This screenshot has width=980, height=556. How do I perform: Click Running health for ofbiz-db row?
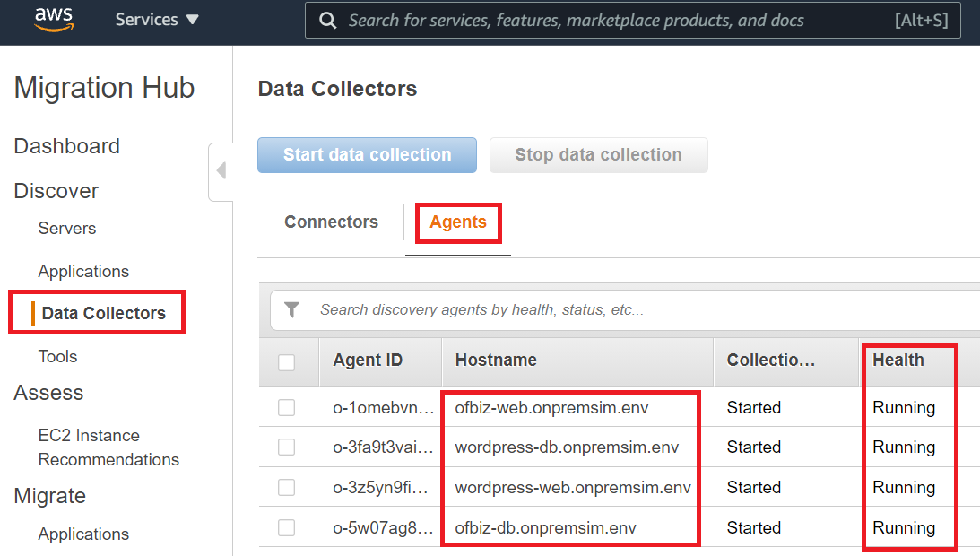904,528
